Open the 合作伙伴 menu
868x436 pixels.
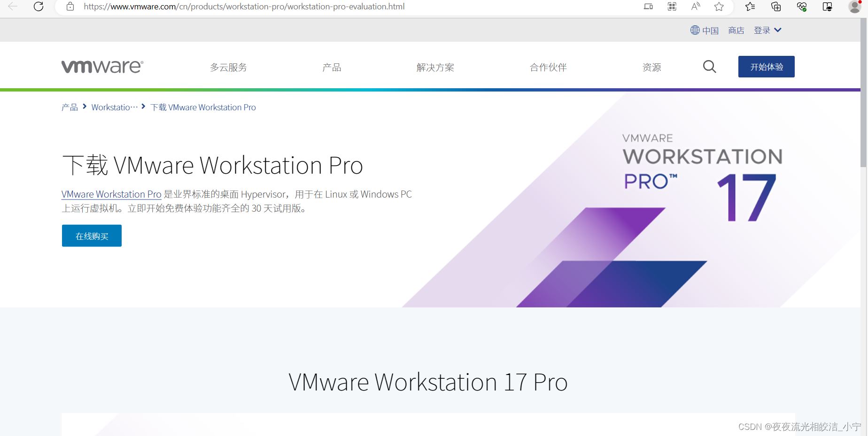tap(548, 68)
